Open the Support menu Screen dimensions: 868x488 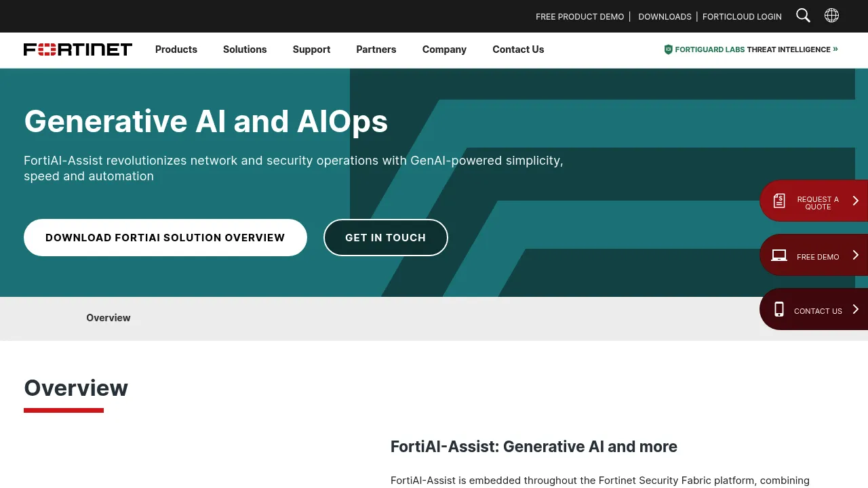(x=311, y=49)
